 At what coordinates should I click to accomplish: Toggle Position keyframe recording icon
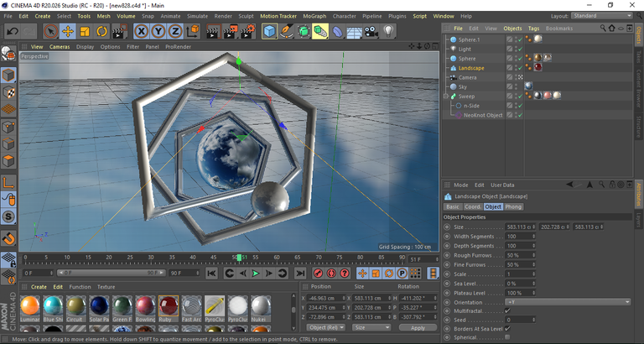click(362, 273)
